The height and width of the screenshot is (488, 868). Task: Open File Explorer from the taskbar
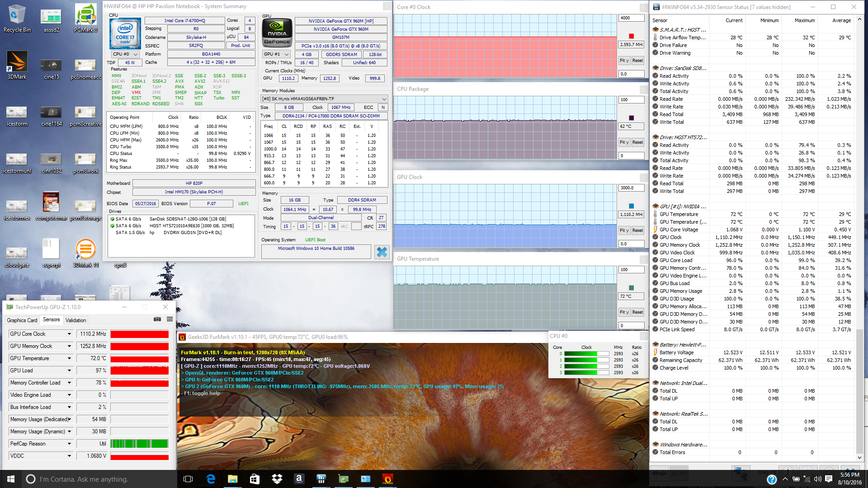pyautogui.click(x=232, y=479)
